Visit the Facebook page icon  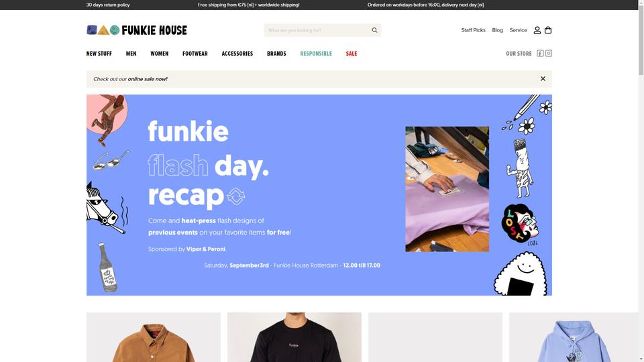(x=540, y=54)
